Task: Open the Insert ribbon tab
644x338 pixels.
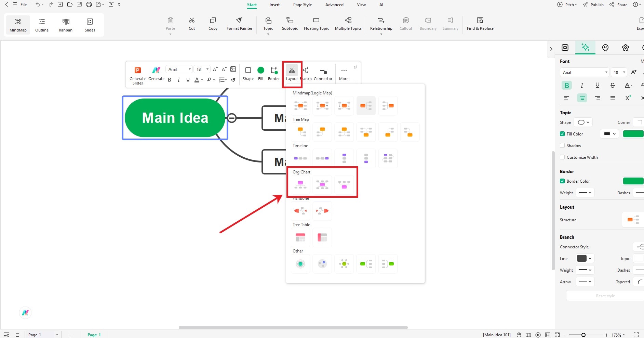Action: tap(274, 5)
